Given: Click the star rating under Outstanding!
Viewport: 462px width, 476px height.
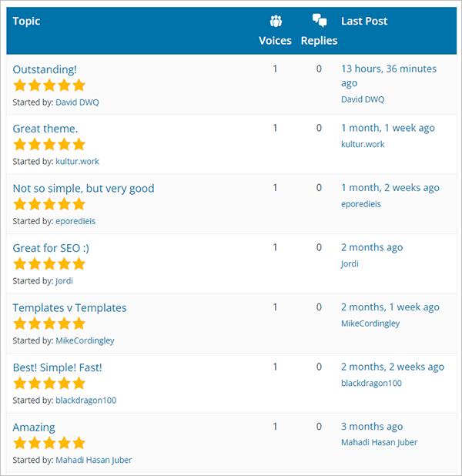Looking at the screenshot, I should click(49, 85).
